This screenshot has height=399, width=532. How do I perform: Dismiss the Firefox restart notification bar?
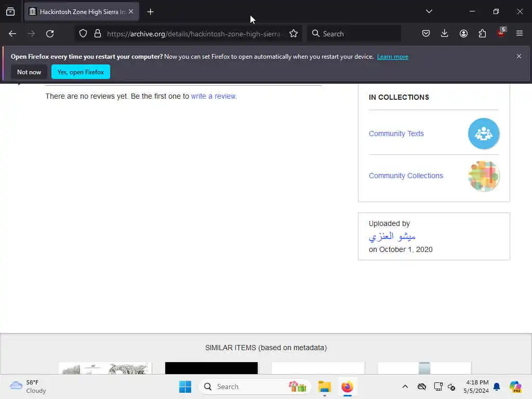pos(519,56)
